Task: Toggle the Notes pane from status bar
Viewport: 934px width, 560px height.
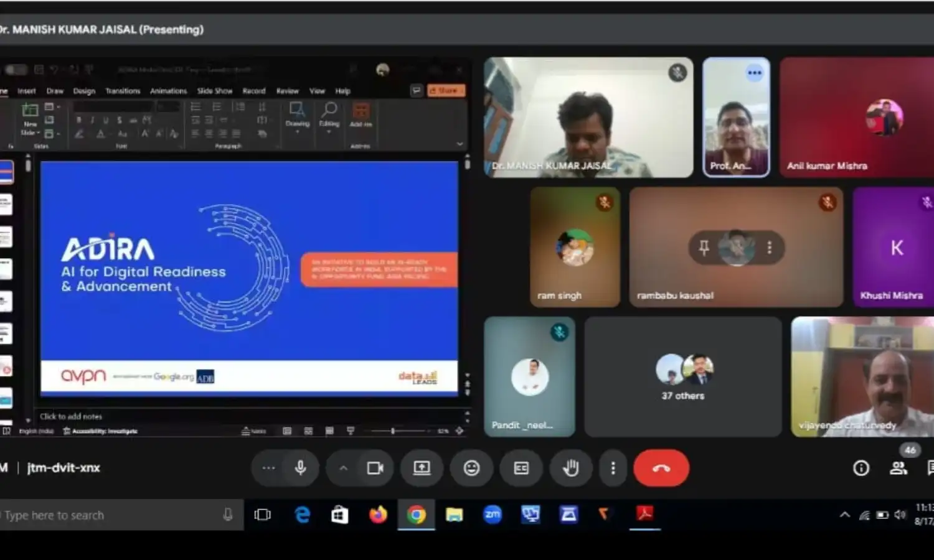Action: tap(254, 431)
